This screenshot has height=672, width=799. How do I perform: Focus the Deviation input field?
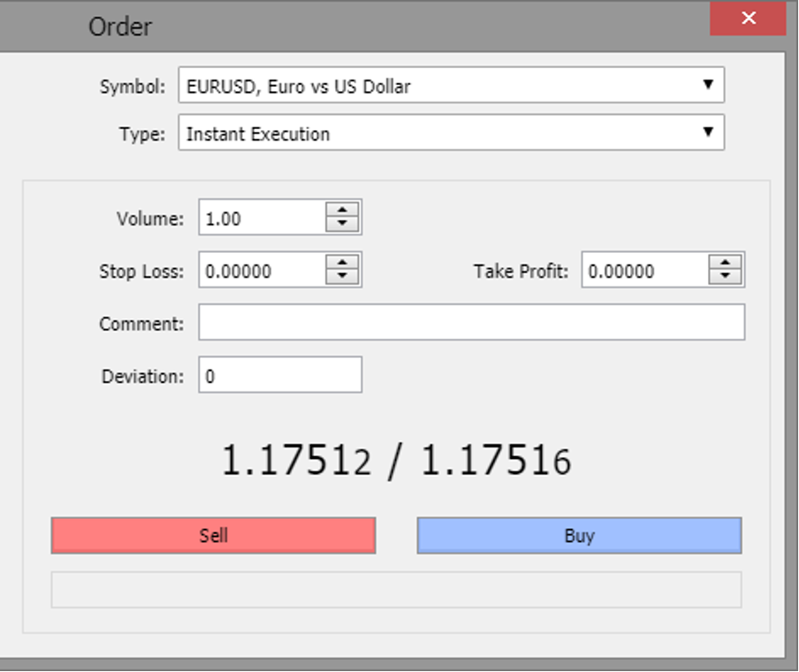tap(279, 375)
